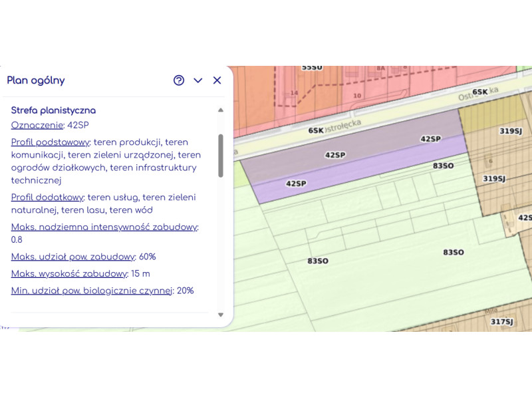Click parcel number 10 on the map
This screenshot has width=532, height=399.
(357, 96)
